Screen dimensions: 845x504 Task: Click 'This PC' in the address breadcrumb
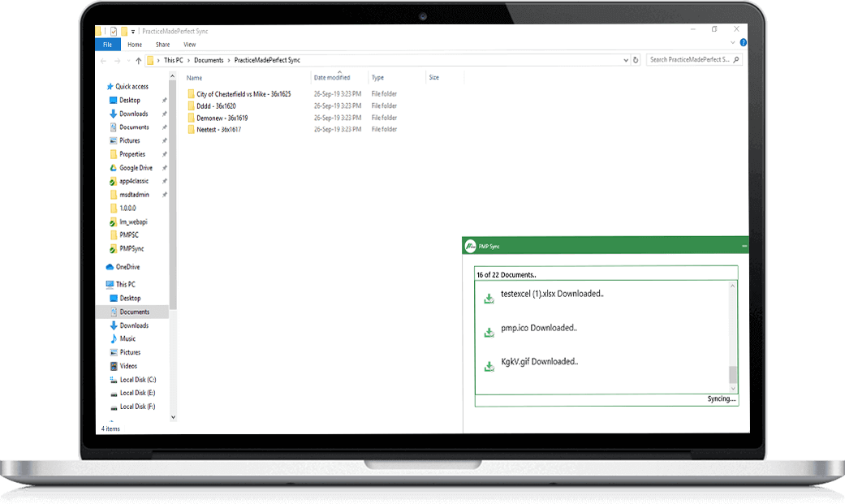click(x=174, y=60)
